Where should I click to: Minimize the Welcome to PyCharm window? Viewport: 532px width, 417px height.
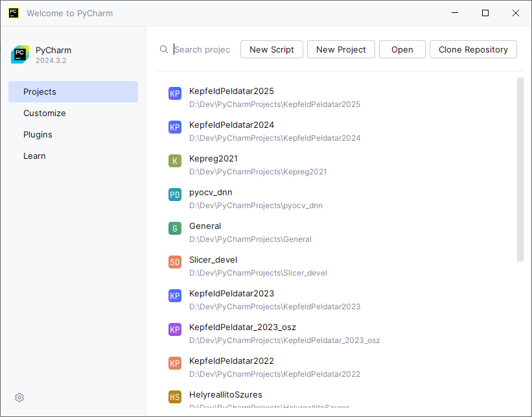(x=455, y=13)
